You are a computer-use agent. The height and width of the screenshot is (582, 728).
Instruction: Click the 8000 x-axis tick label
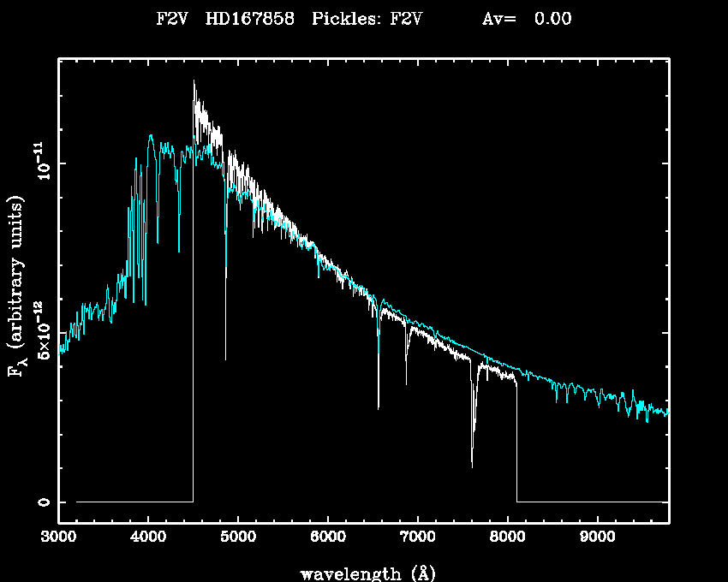507,537
